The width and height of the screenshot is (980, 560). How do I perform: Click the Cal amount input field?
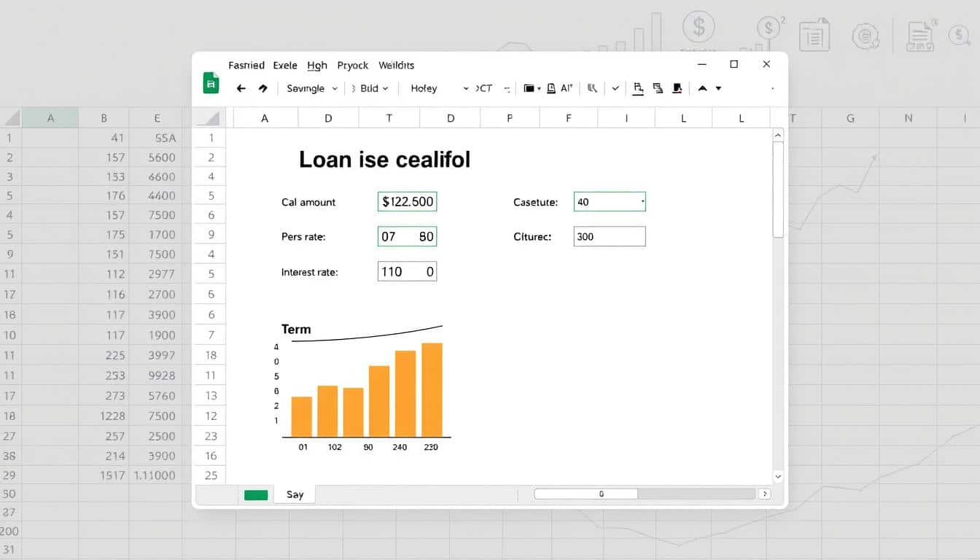407,202
